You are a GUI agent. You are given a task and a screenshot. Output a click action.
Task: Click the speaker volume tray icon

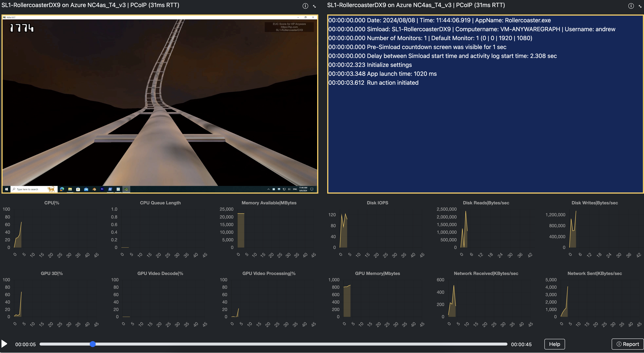(289, 189)
